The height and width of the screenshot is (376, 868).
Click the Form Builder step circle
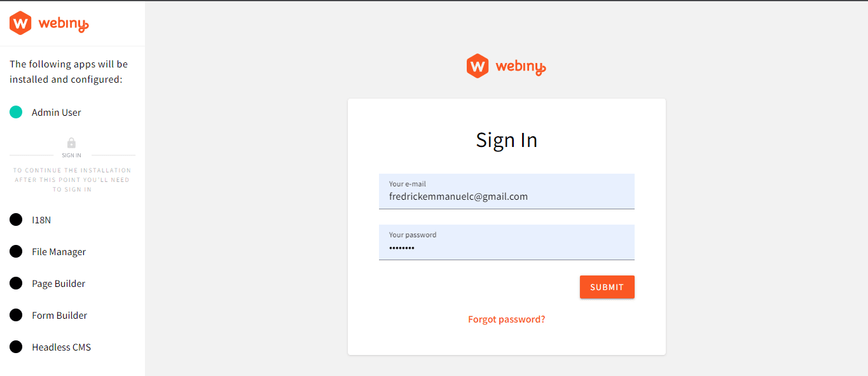coord(16,316)
